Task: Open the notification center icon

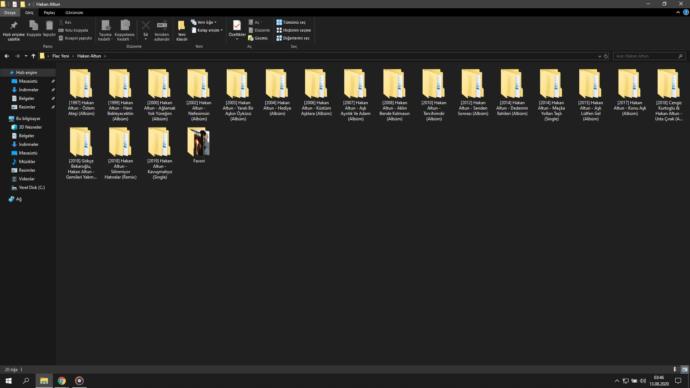Action: (x=679, y=381)
